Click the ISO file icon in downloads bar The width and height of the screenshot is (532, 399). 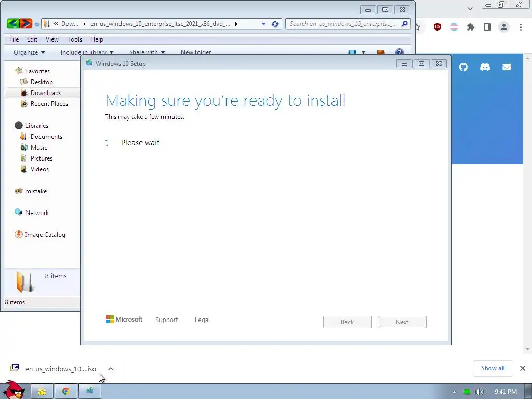click(15, 368)
